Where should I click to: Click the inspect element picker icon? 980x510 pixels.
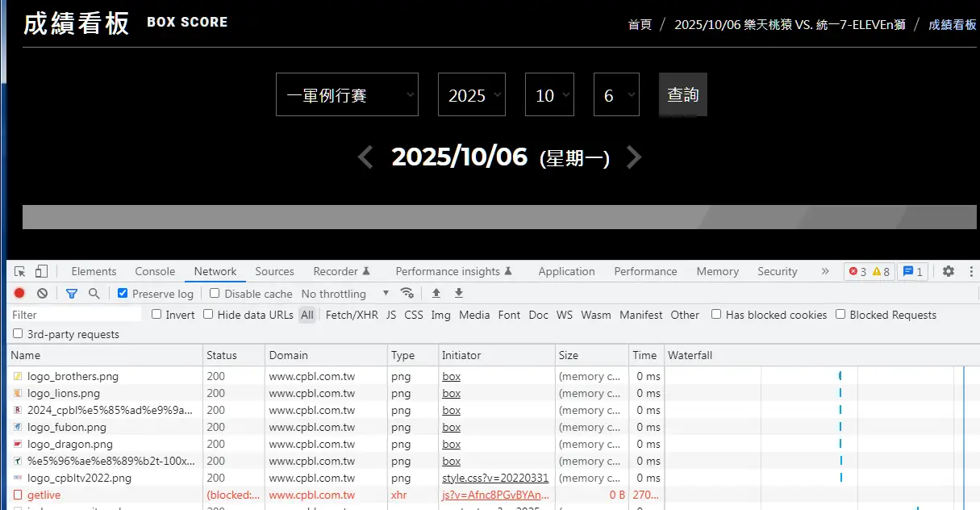pos(20,271)
